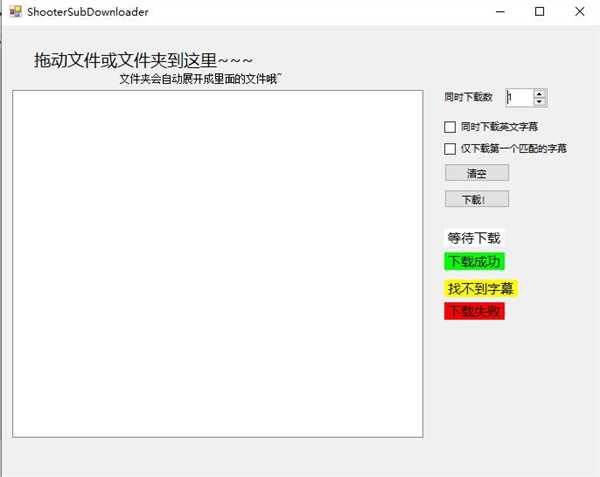Click the red 下载失败 legend label

click(x=474, y=312)
